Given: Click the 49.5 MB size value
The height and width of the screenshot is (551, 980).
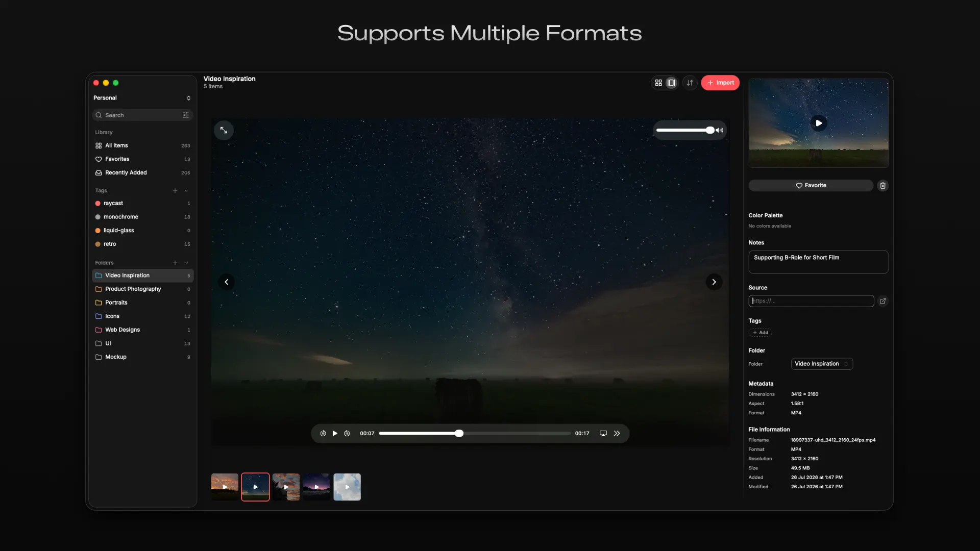Looking at the screenshot, I should point(800,468).
